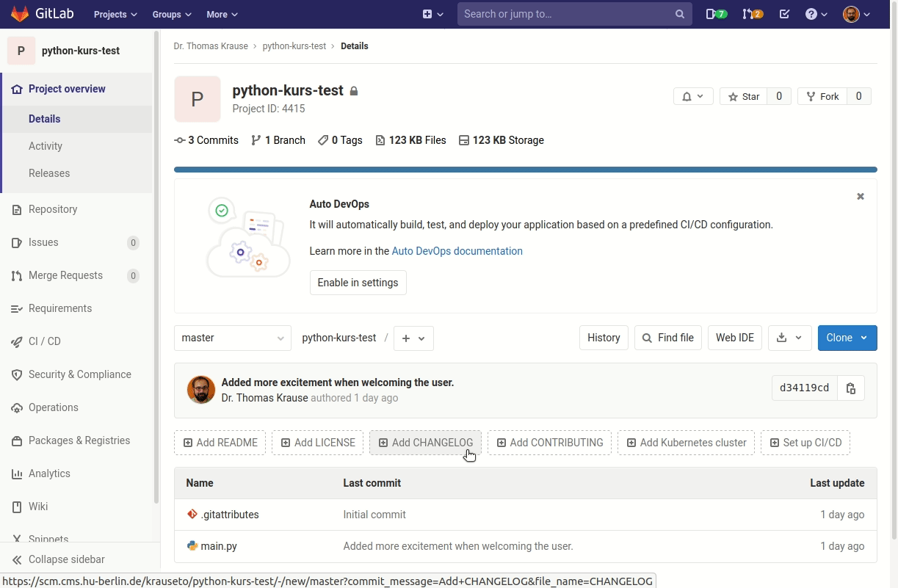The image size is (898, 588).
Task: Click the sidebar vertical scrollbar
Action: (156, 267)
